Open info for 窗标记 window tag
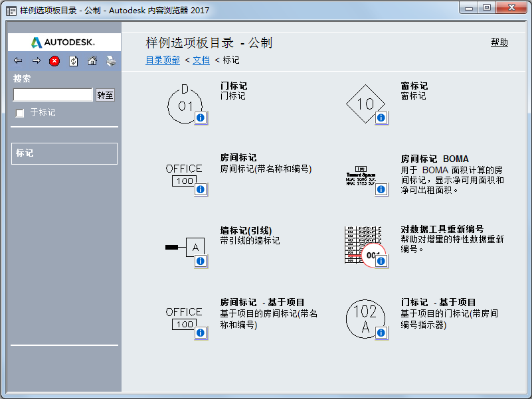This screenshot has height=399, width=532. [x=381, y=118]
